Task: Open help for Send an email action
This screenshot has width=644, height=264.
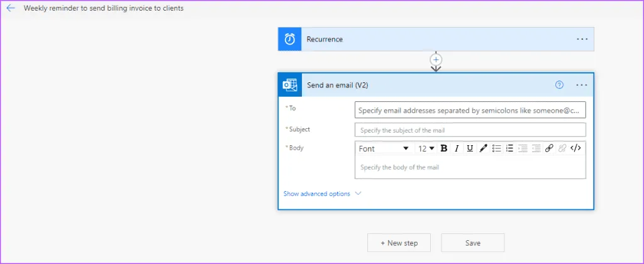Action: click(x=559, y=85)
